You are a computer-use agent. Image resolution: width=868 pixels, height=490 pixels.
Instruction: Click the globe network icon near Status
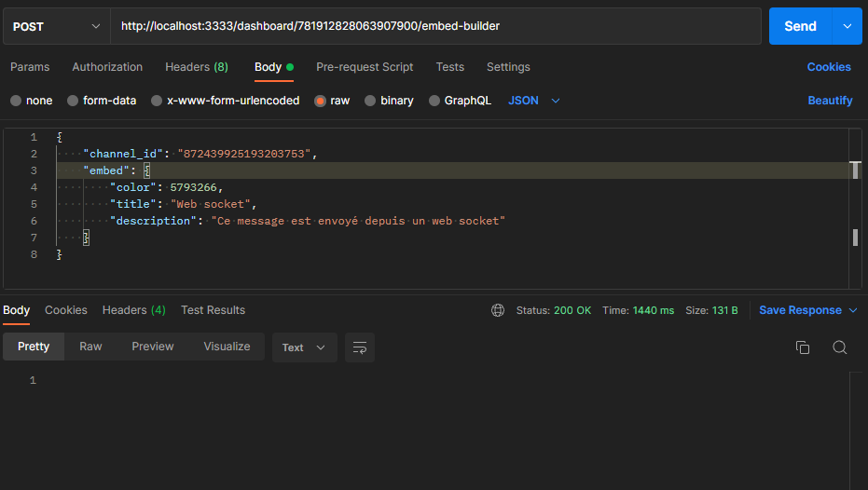498,310
